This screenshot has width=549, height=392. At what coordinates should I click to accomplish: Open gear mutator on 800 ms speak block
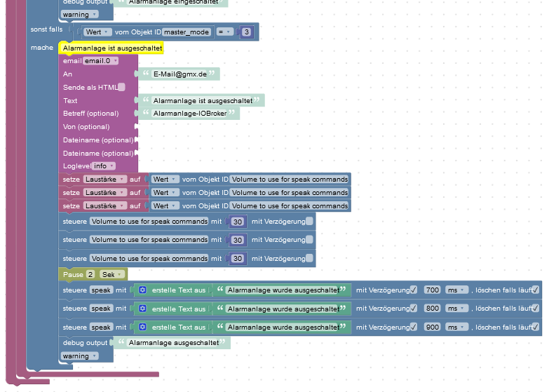142,309
